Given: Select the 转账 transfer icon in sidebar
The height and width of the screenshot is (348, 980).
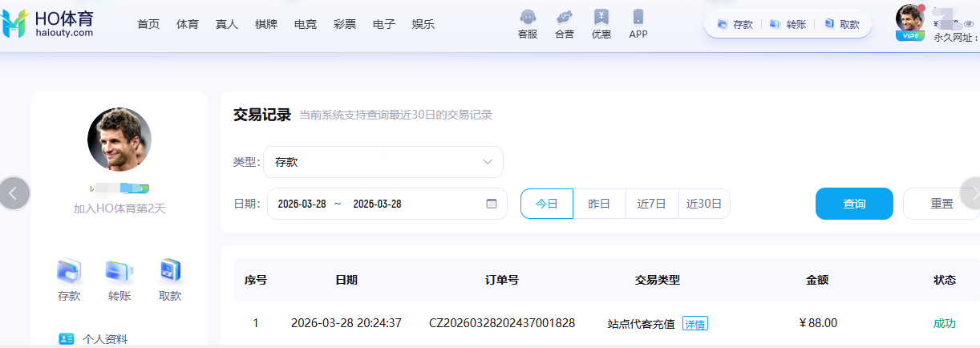Looking at the screenshot, I should point(119,272).
